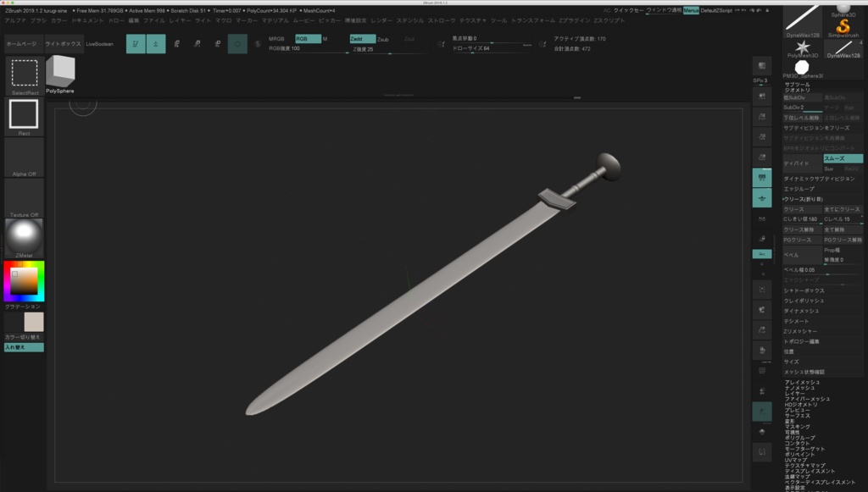
Task: Pick a hue in the color picker square
Action: coord(25,281)
